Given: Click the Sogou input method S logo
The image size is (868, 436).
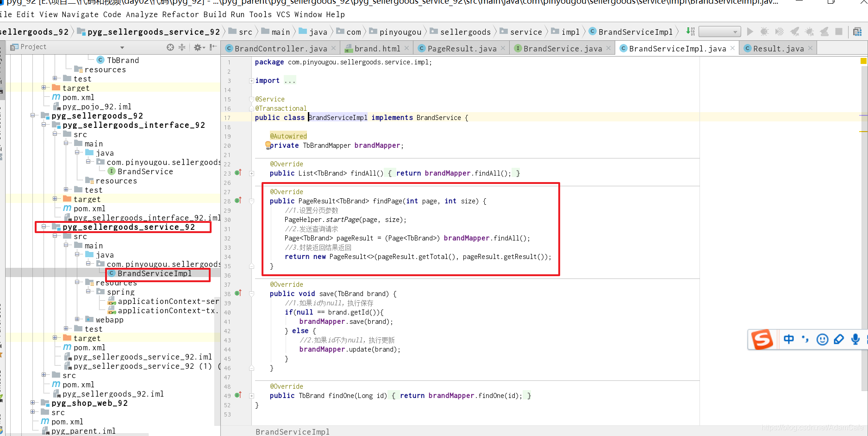Looking at the screenshot, I should pyautogui.click(x=762, y=340).
